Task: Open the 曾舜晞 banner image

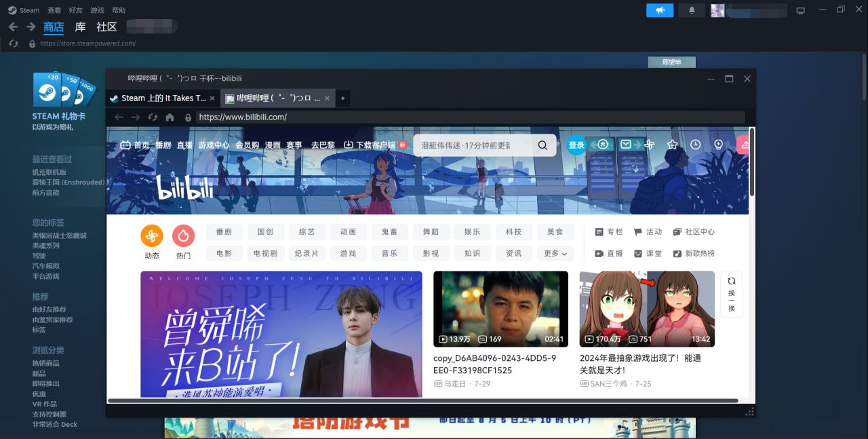Action: point(281,334)
